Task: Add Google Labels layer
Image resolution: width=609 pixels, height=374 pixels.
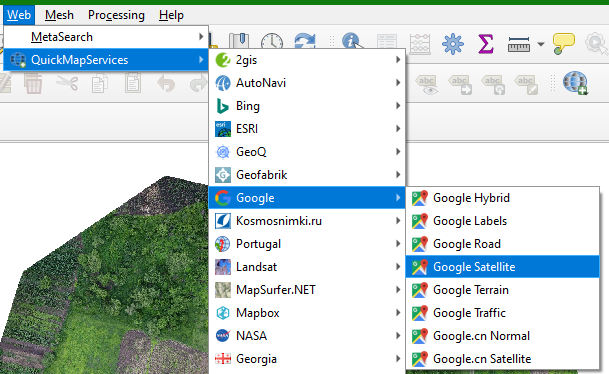Action: (x=503, y=221)
